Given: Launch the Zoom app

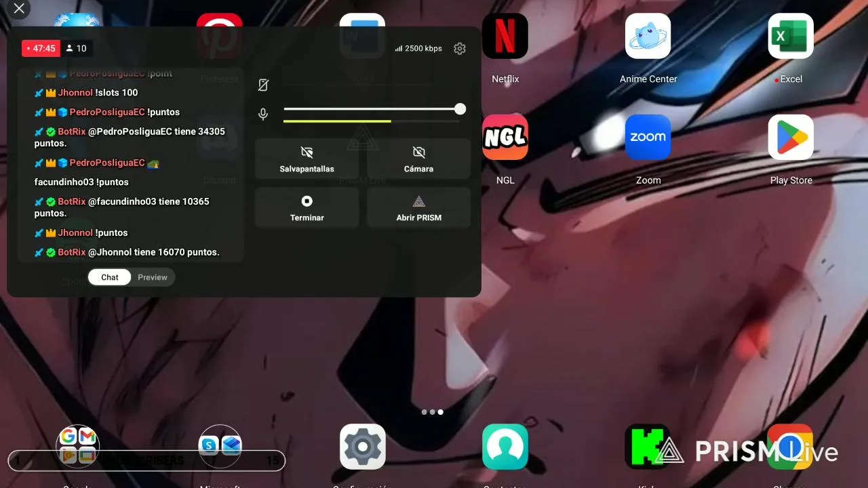Looking at the screenshot, I should tap(648, 137).
